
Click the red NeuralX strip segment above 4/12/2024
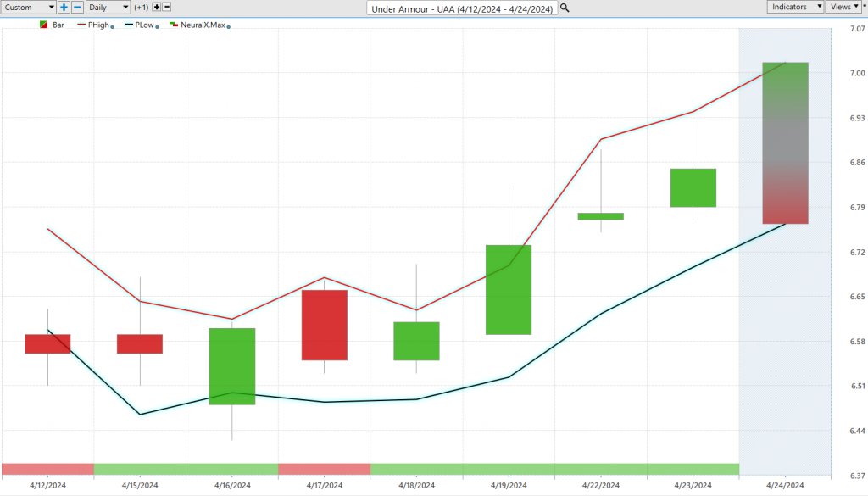pos(47,470)
